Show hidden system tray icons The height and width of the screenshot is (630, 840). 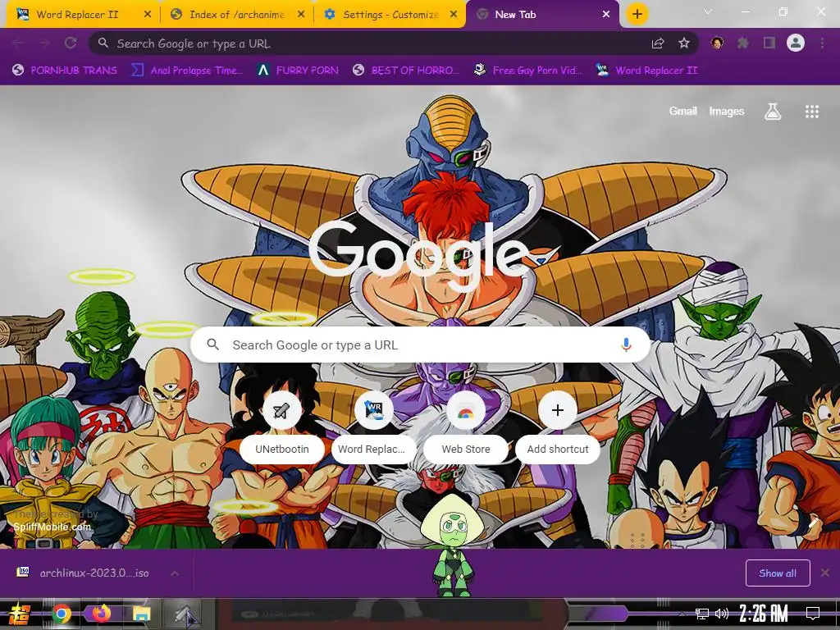coord(682,614)
